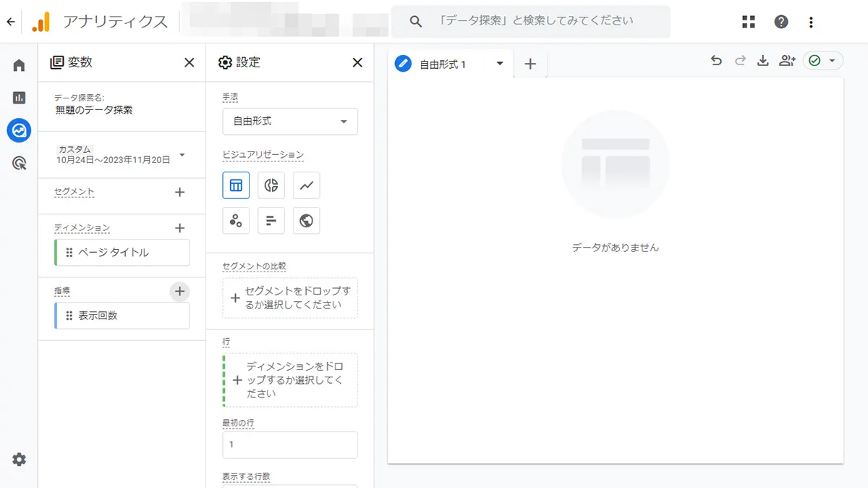Click the undo icon above the canvas
Image resolution: width=868 pixels, height=488 pixels.
(x=716, y=61)
